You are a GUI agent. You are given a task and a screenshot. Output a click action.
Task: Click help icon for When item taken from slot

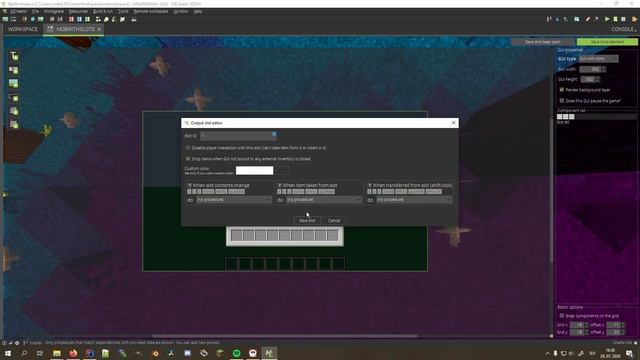(280, 185)
